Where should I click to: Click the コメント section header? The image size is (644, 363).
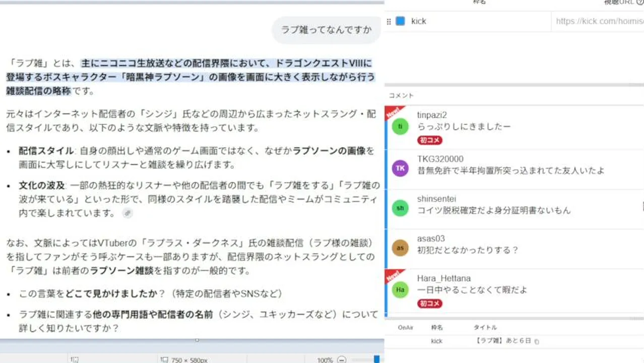click(x=401, y=95)
